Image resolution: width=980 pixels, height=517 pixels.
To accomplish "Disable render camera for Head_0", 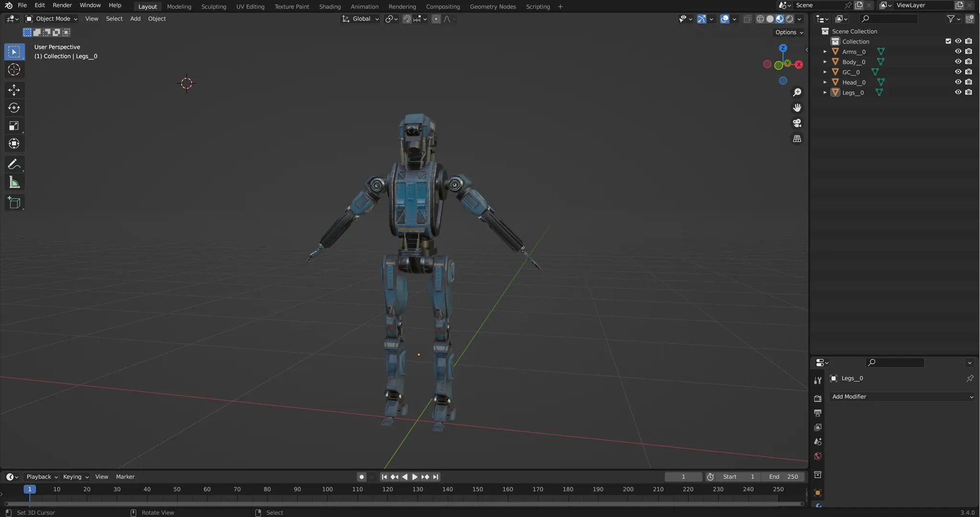I will (x=969, y=82).
